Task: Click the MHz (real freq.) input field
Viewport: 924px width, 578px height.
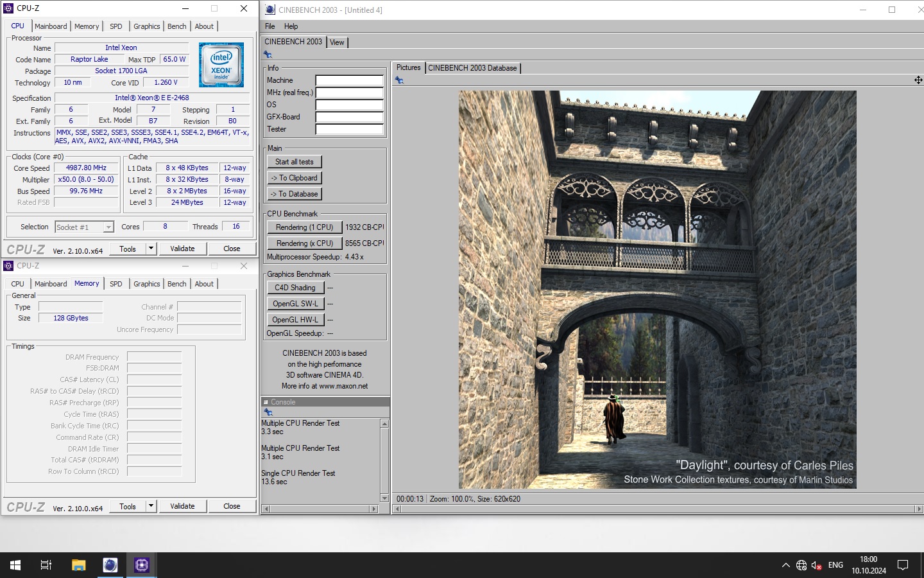Action: click(x=349, y=93)
